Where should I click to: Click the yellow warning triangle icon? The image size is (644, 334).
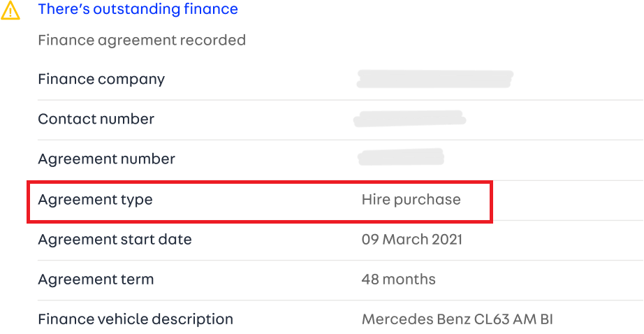pos(10,10)
